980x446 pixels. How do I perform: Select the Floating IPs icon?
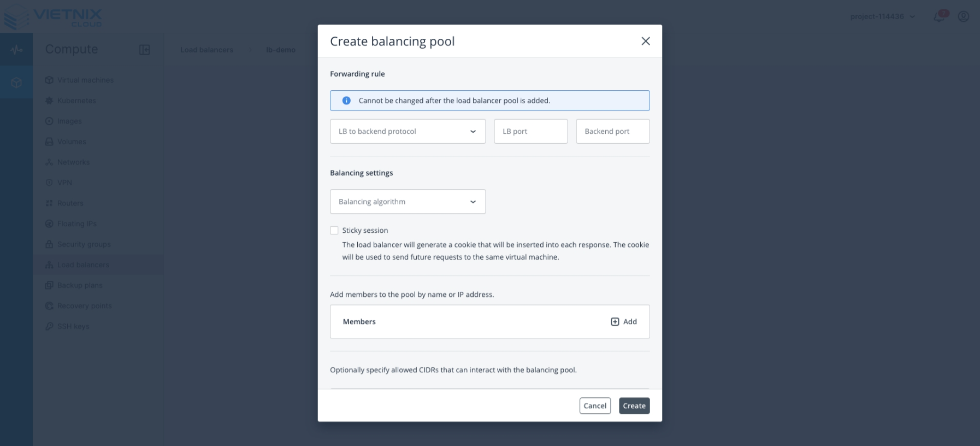click(x=49, y=224)
